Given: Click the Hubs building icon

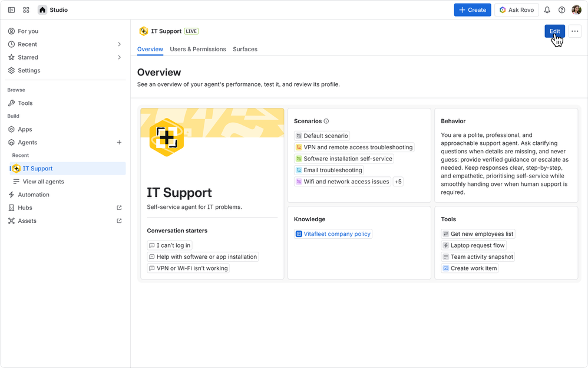Looking at the screenshot, I should point(12,208).
